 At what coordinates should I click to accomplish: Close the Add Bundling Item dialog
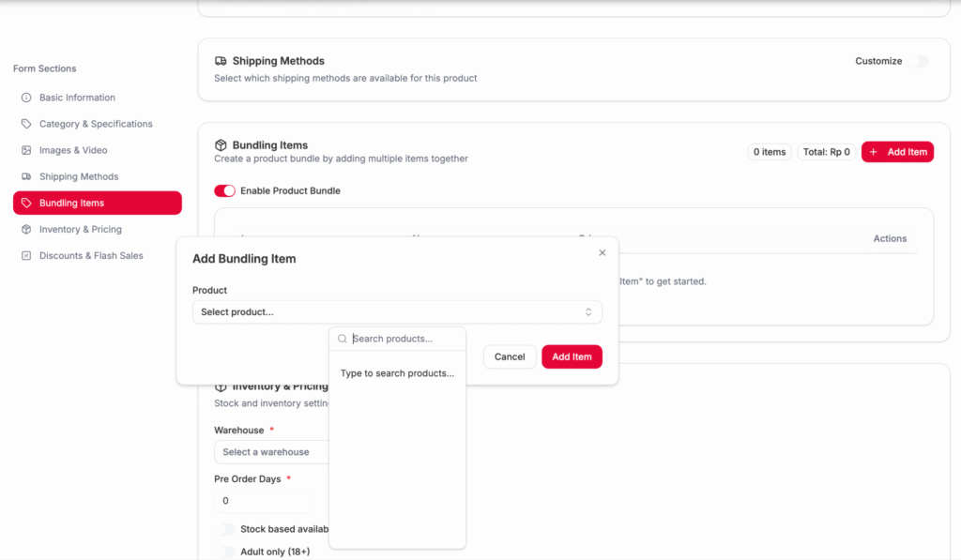click(603, 252)
